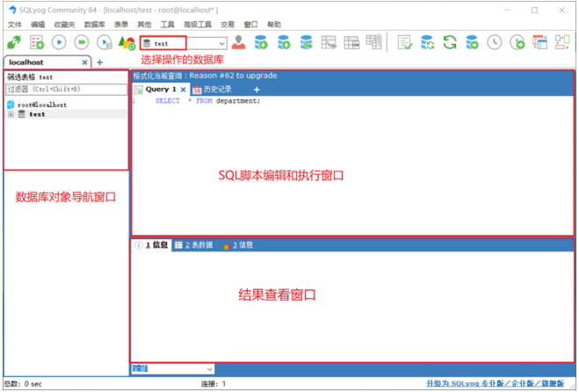Click the 连接: 1 status text

(x=214, y=384)
